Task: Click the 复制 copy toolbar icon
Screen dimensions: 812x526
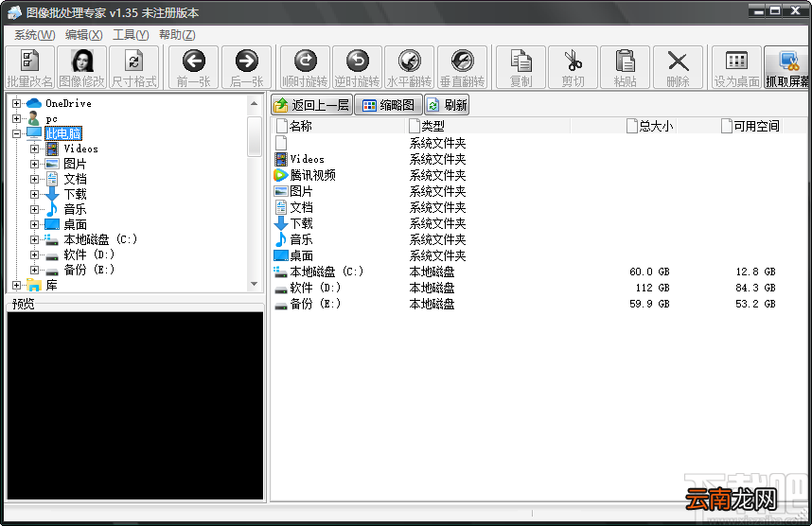Action: 521,67
